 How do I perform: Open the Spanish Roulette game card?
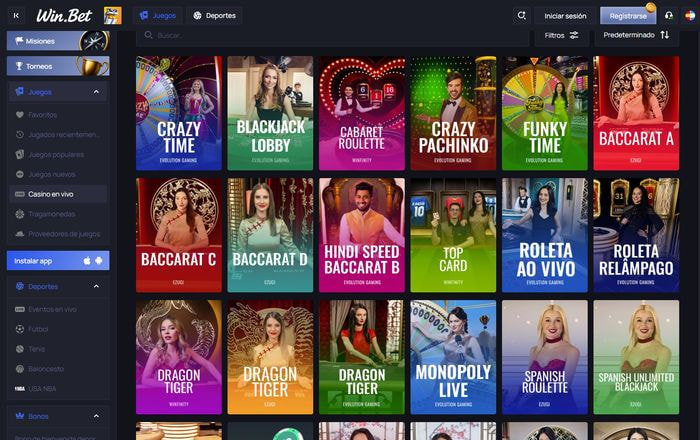coord(545,357)
